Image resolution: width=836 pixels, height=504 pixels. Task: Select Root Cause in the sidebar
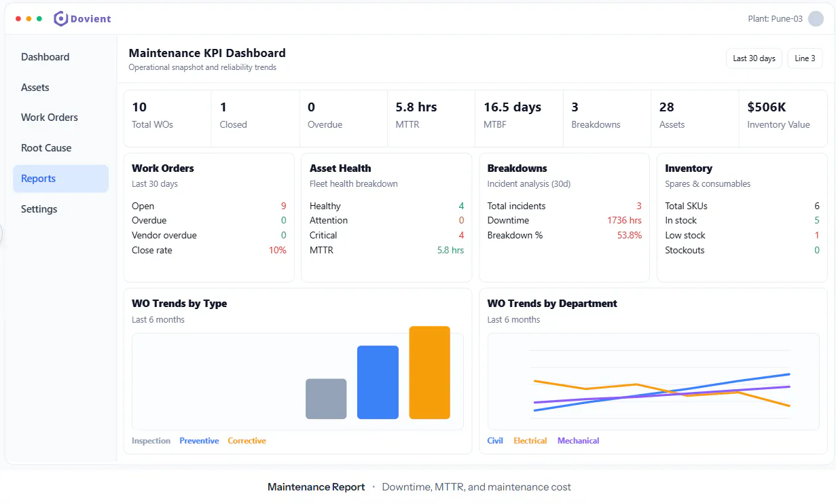click(x=60, y=148)
